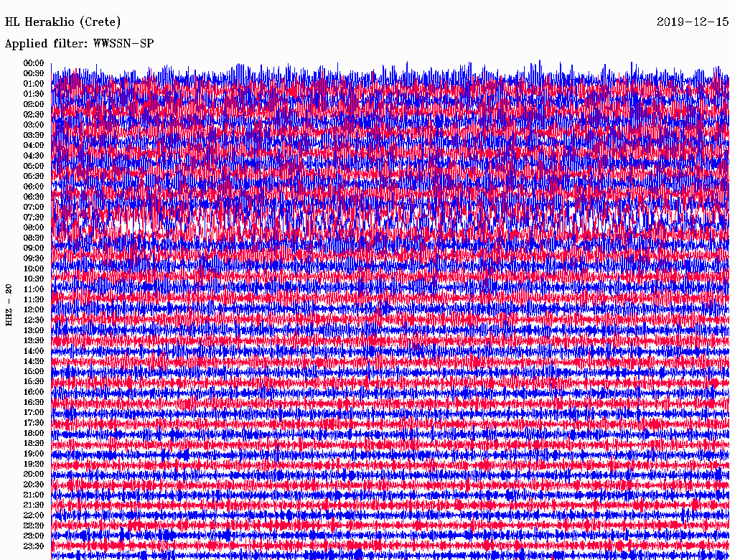Select the 08:00 trace row label
Screen dimensions: 735x560
click(x=34, y=228)
